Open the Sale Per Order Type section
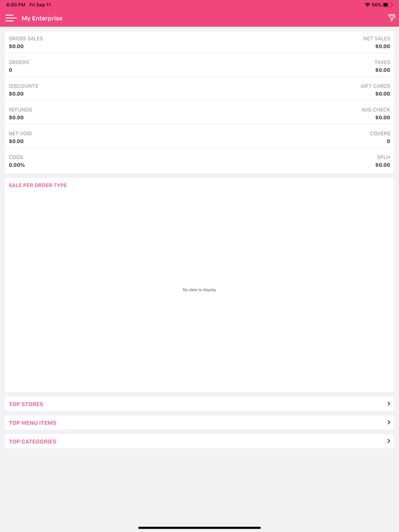This screenshot has height=532, width=399. pos(38,185)
